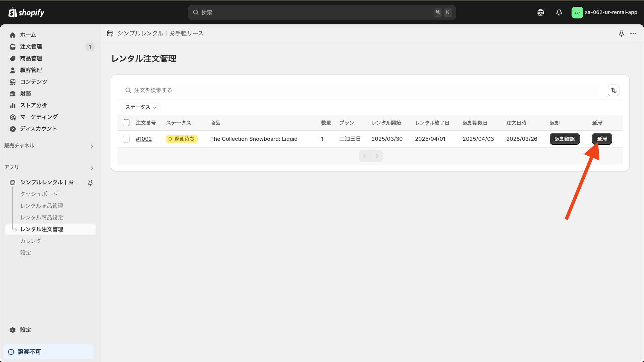Go to カレンダー in app menu
Screen dimensions: 644x362
pos(33,241)
